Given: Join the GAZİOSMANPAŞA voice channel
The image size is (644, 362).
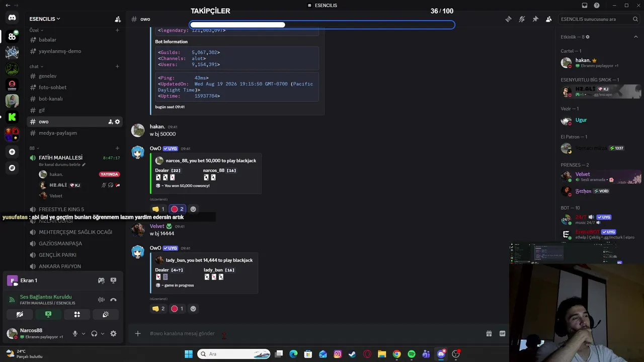Looking at the screenshot, I should click(x=74, y=243).
